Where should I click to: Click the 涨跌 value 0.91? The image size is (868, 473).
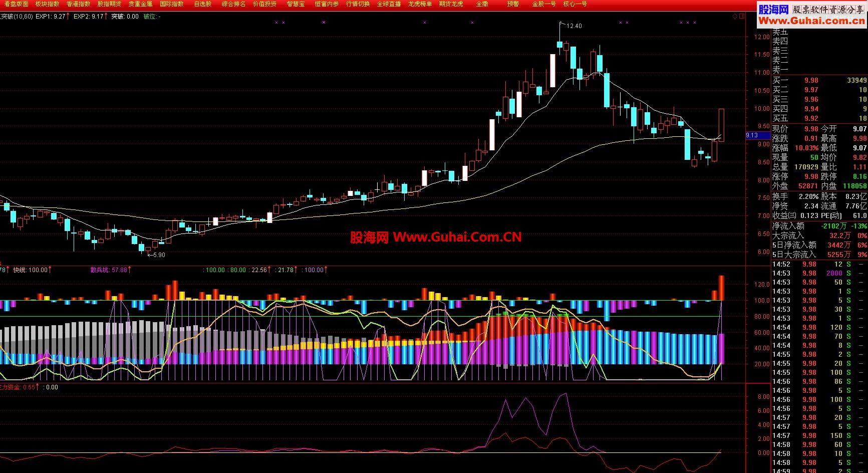pyautogui.click(x=811, y=138)
